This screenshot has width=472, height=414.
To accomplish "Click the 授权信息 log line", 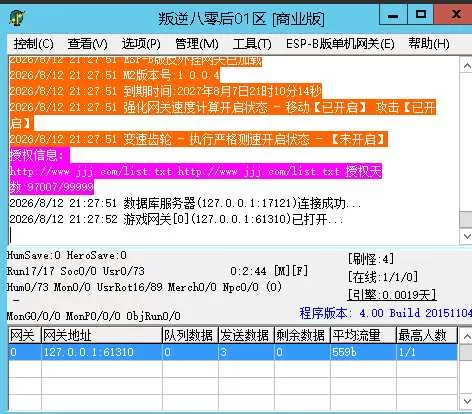I will (39, 155).
